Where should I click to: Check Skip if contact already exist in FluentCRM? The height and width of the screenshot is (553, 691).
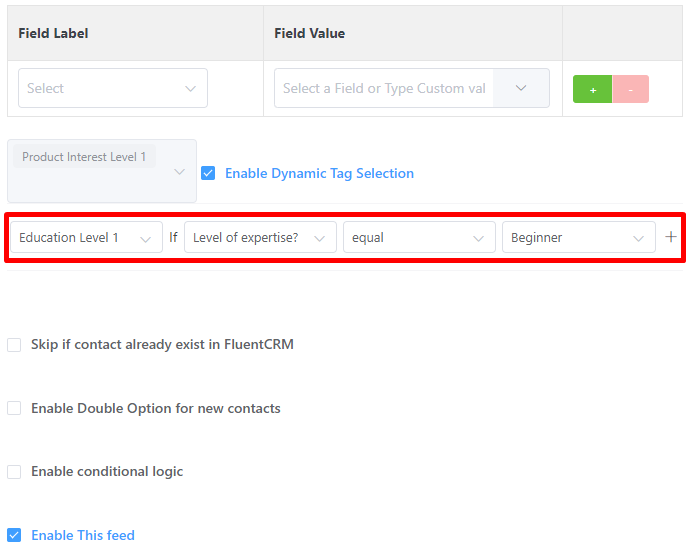[14, 345]
